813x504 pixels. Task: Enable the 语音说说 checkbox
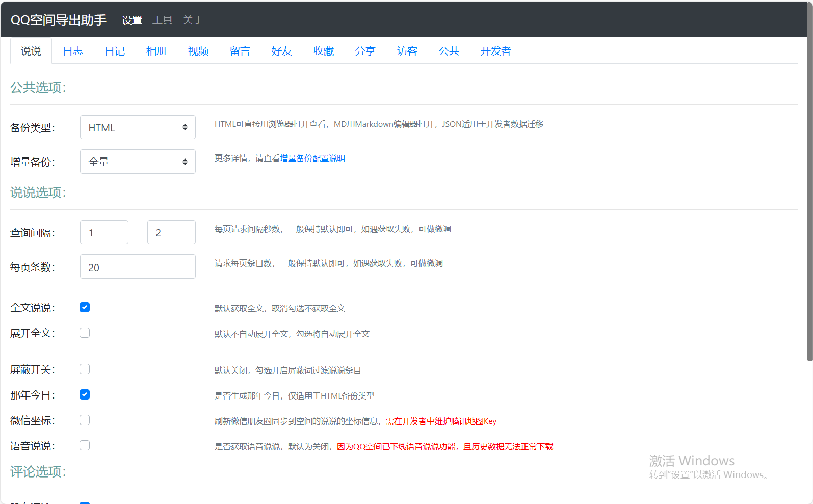85,445
